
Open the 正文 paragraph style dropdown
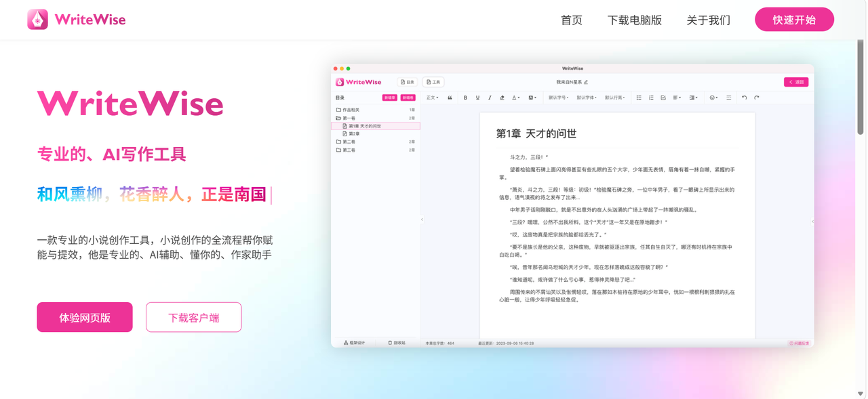[432, 98]
